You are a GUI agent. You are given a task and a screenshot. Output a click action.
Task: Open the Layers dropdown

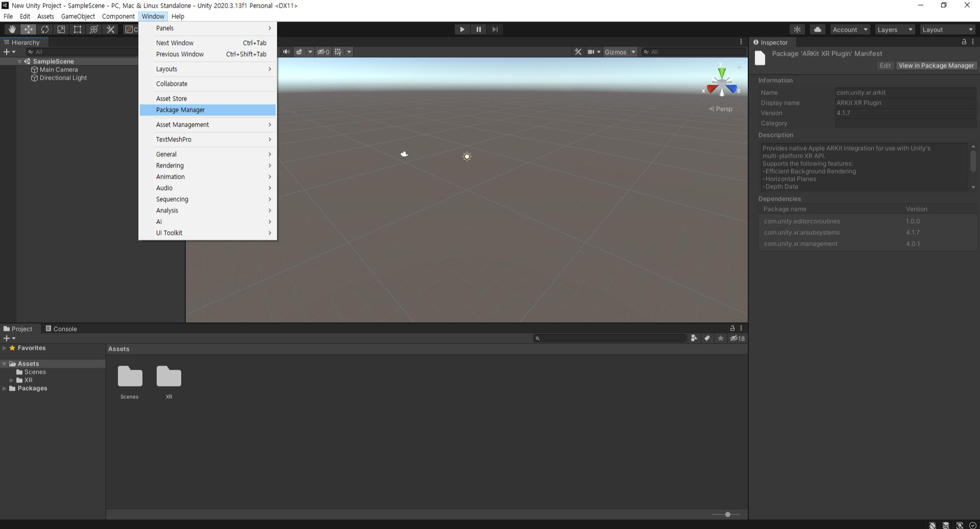tap(895, 30)
